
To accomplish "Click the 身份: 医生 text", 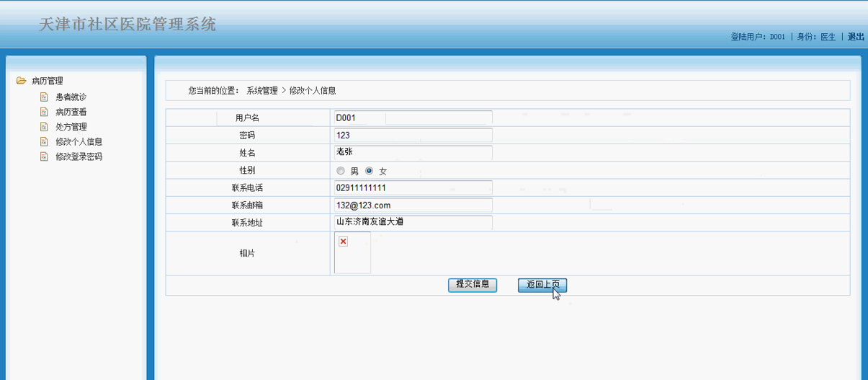I will pyautogui.click(x=816, y=37).
